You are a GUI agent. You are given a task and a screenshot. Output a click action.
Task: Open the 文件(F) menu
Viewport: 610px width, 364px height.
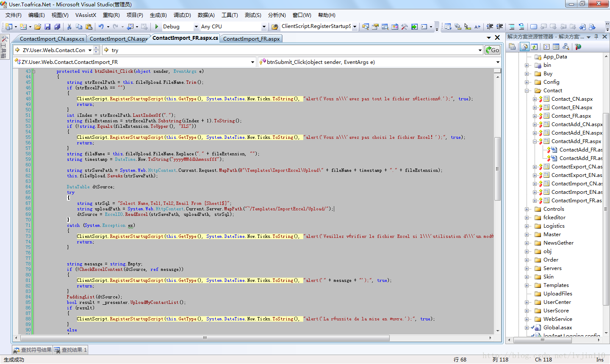click(x=14, y=15)
